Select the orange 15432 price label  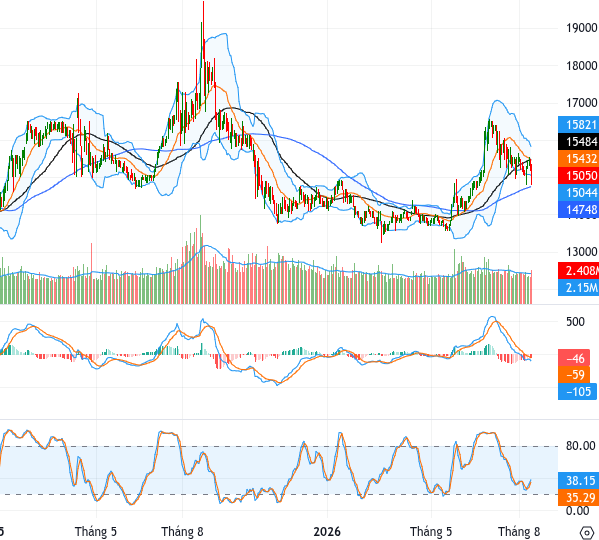tap(578, 158)
